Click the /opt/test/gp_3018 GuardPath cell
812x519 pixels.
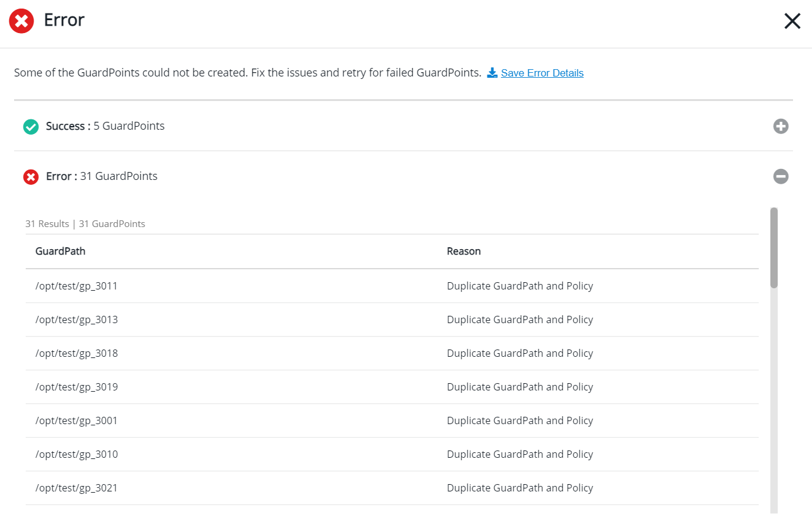pos(77,353)
